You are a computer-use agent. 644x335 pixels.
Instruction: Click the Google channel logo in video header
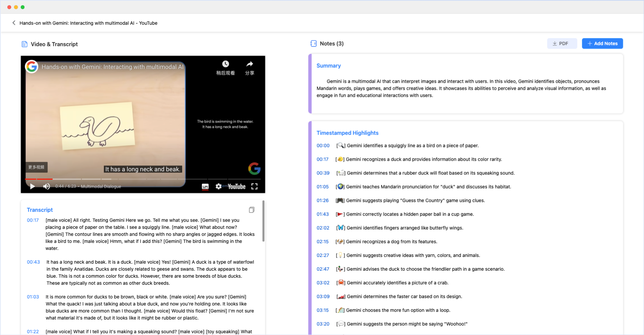(32, 67)
